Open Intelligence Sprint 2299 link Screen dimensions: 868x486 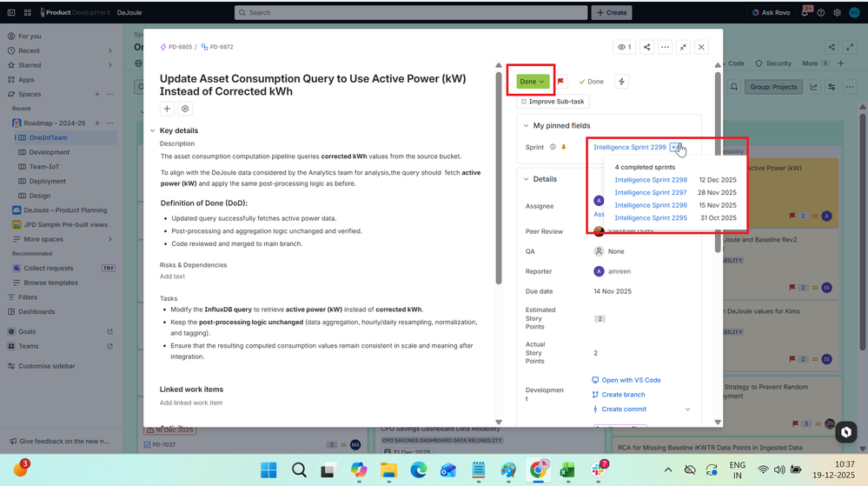click(x=629, y=147)
